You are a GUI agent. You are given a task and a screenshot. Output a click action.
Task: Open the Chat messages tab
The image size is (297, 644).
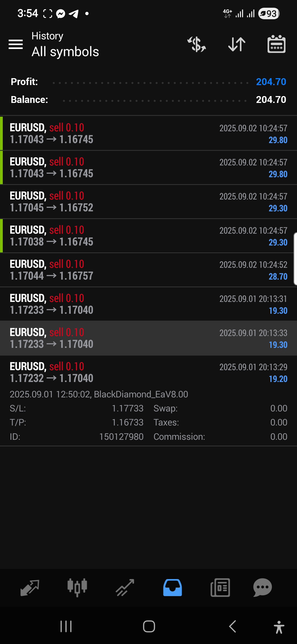click(x=262, y=588)
